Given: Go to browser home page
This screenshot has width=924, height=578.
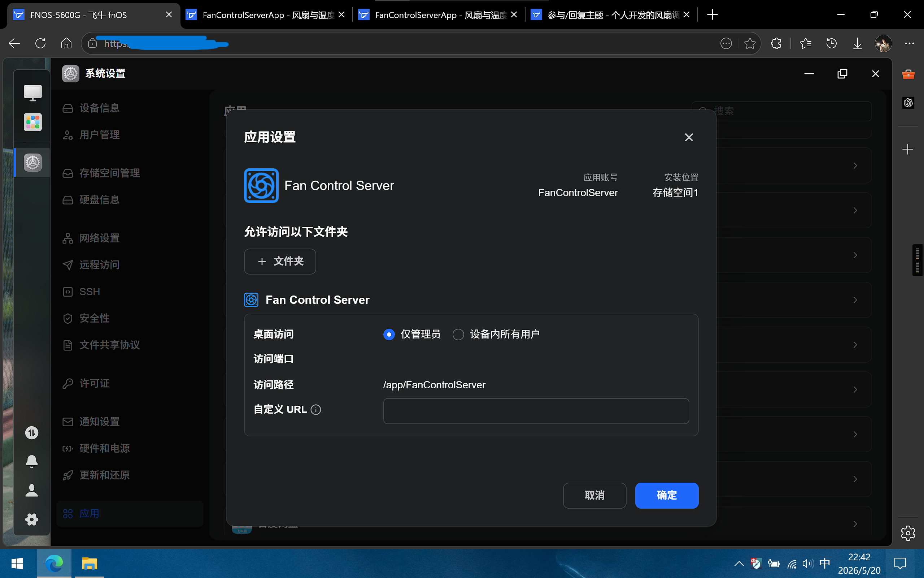Looking at the screenshot, I should point(66,43).
